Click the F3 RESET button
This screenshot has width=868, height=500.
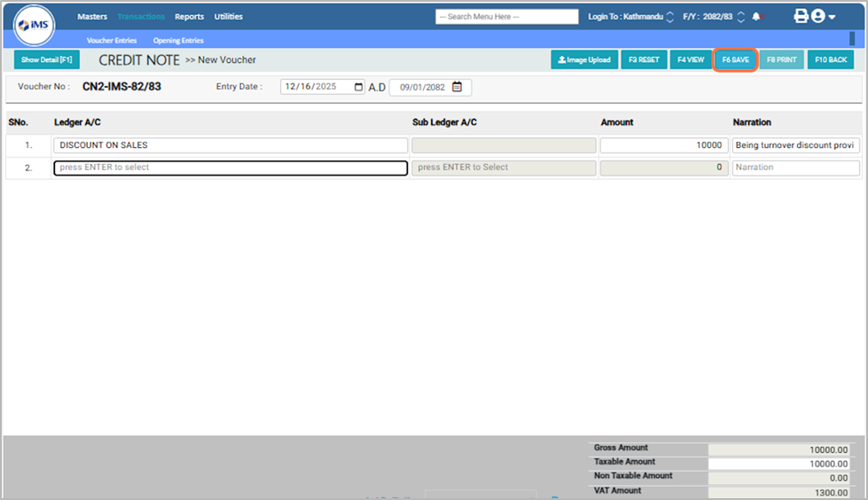644,59
